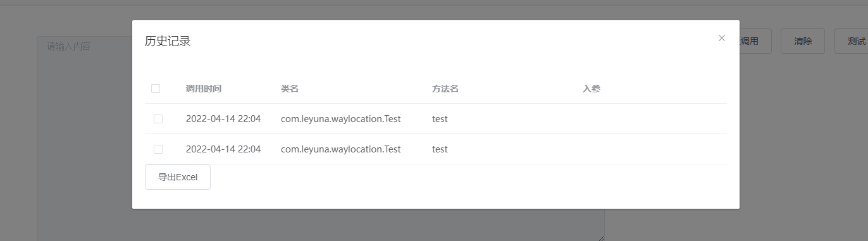Check the second history record's checkbox

click(x=158, y=149)
